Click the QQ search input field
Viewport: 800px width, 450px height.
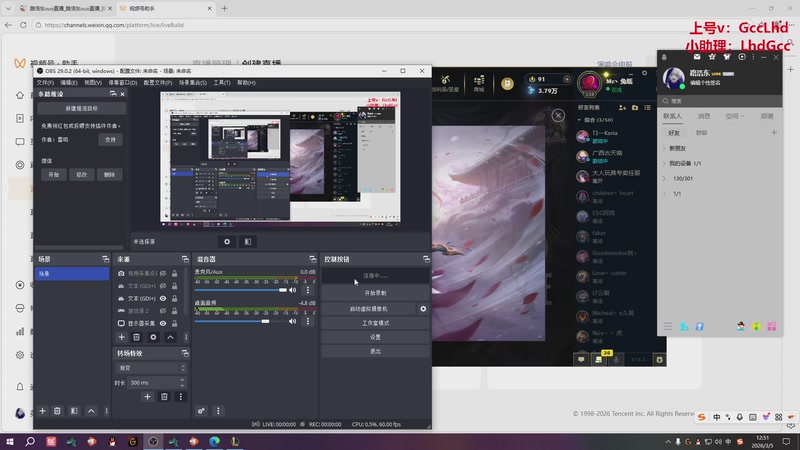point(719,101)
